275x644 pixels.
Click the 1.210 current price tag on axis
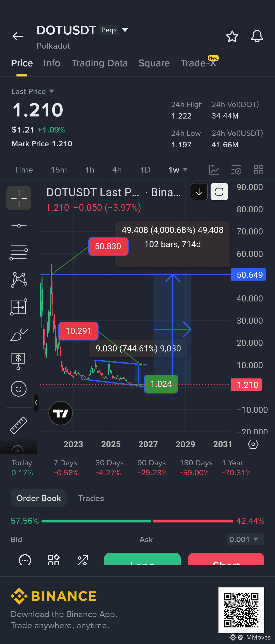coord(246,385)
